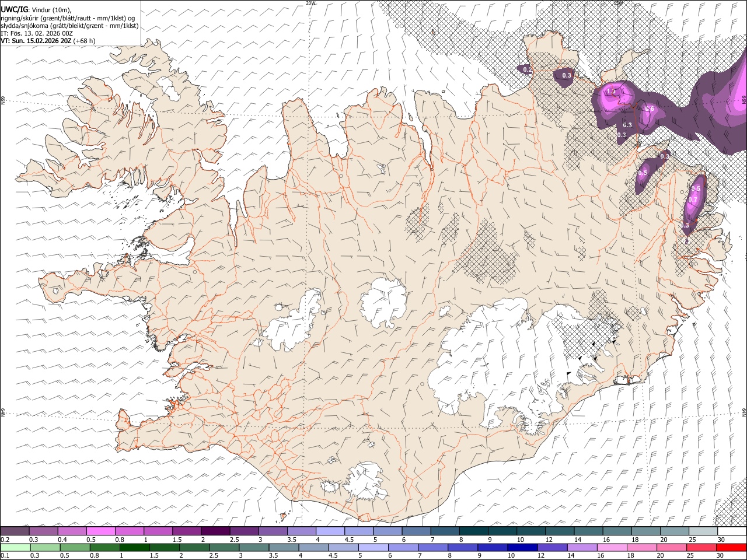Click the pale lavender swatch between 4 and 4.5, top row
This screenshot has height=560, width=747.
(330, 531)
